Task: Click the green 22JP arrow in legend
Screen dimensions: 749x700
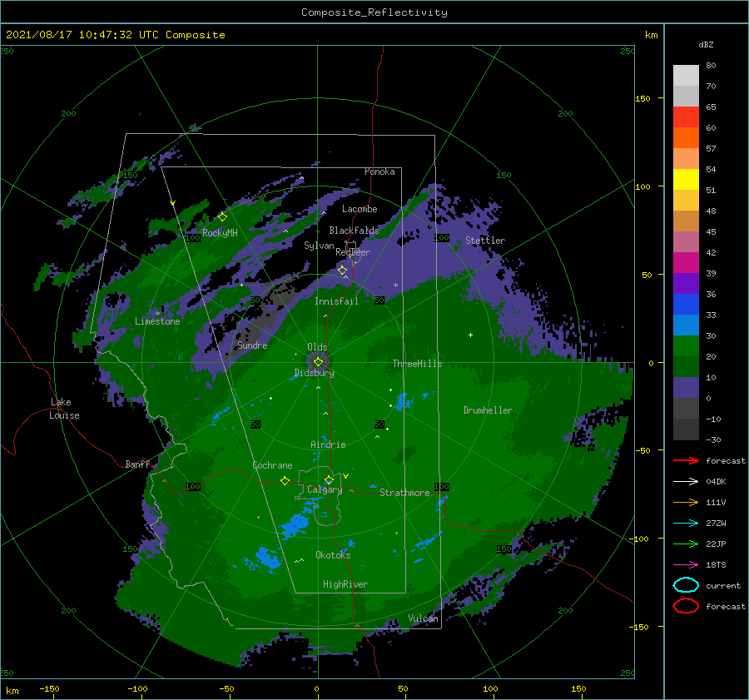Action: (686, 544)
